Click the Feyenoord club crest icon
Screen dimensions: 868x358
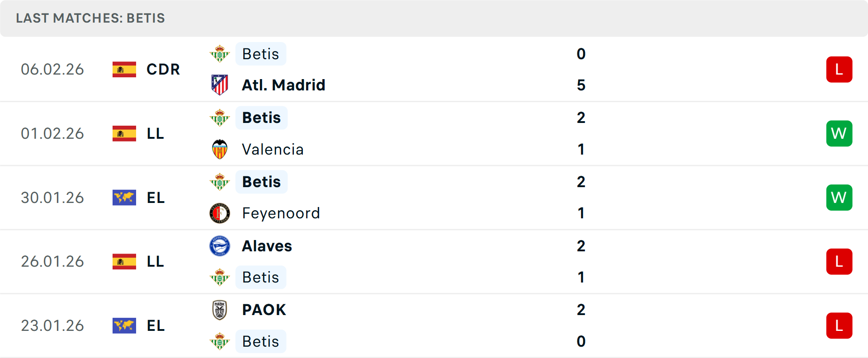220,213
